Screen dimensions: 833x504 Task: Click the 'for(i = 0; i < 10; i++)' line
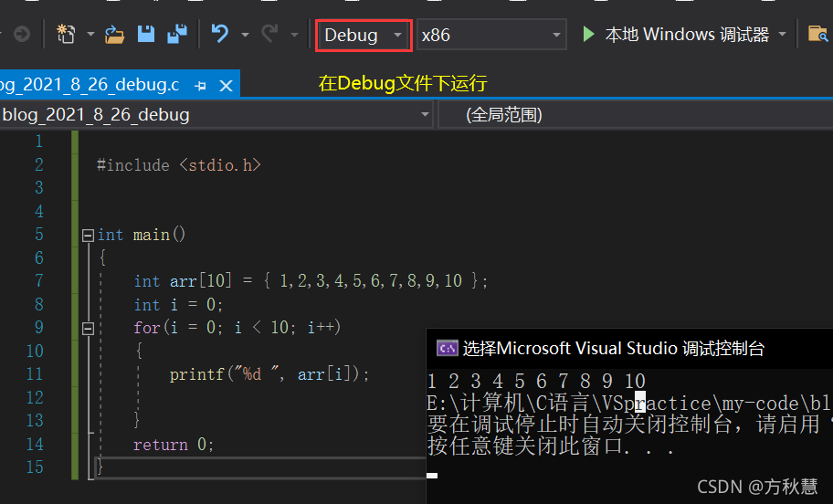coord(237,328)
